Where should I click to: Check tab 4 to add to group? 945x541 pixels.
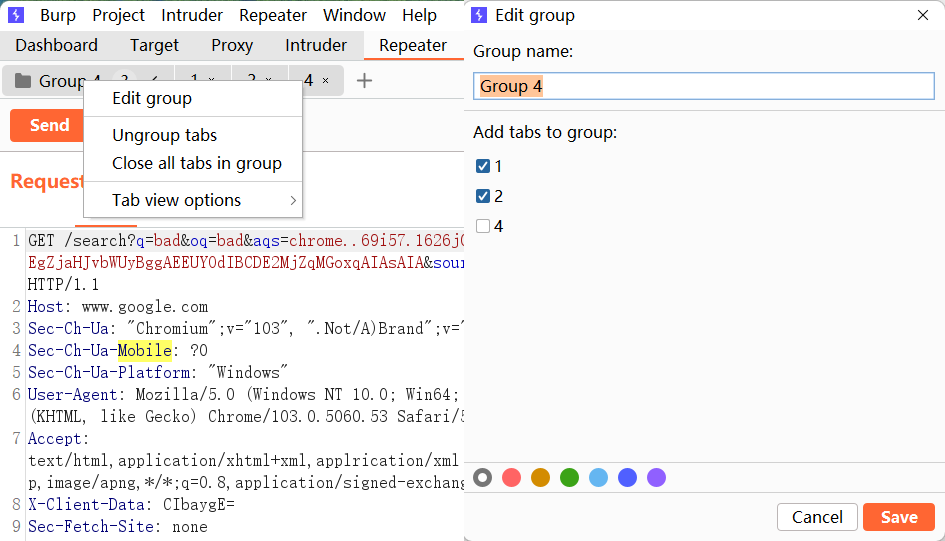tap(483, 227)
